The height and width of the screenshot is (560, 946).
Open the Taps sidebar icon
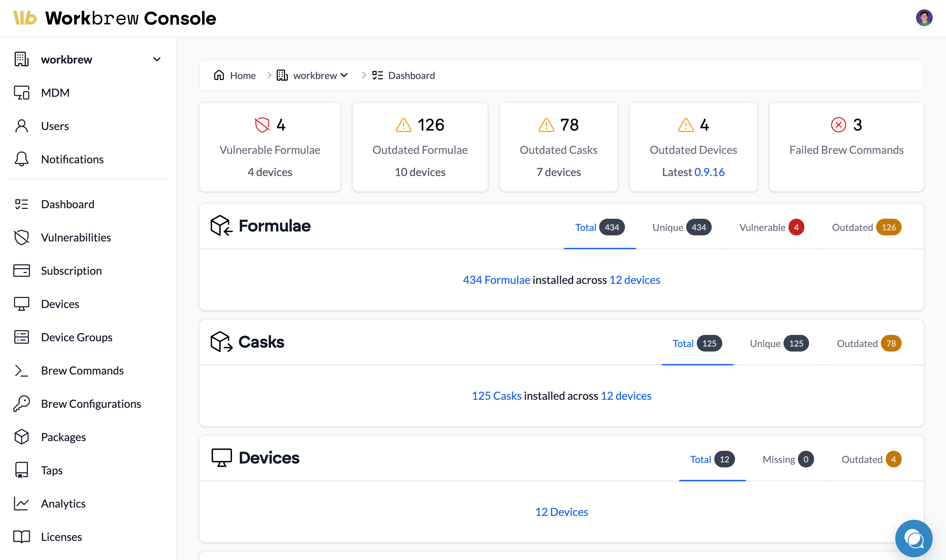[x=22, y=470]
